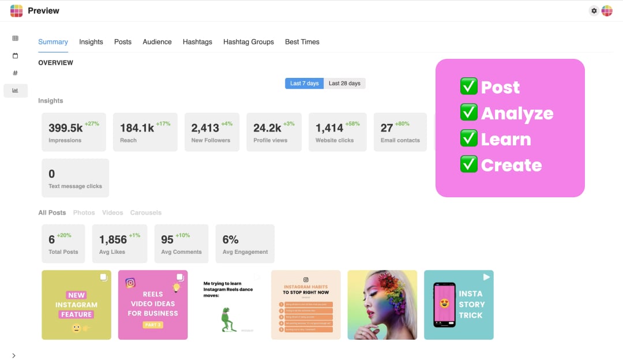The width and height of the screenshot is (623, 364).
Task: Filter posts by Carousels
Action: pyautogui.click(x=146, y=213)
